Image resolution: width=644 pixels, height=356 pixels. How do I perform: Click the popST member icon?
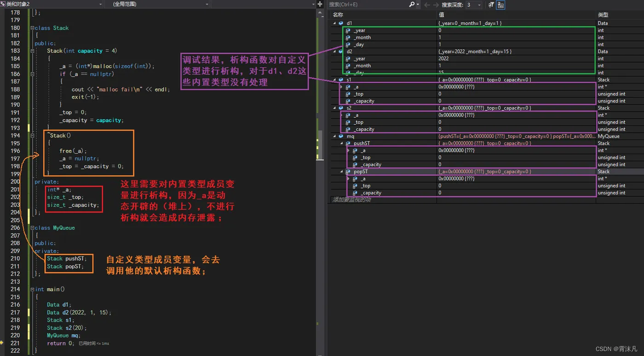click(348, 172)
